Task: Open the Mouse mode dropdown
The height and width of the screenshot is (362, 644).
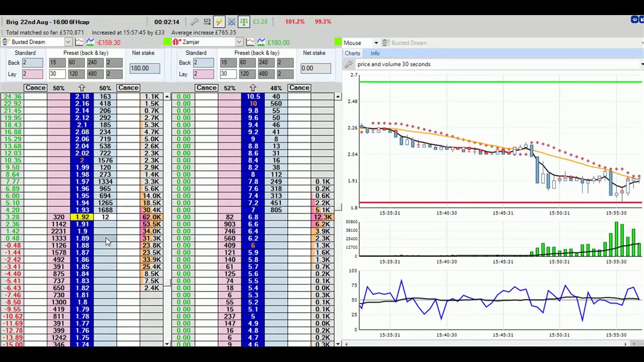Action: pos(375,43)
